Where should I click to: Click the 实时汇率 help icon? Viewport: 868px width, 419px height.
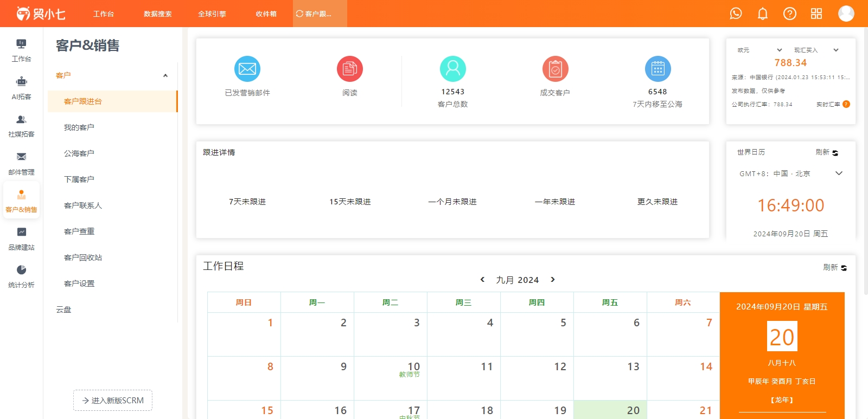[x=846, y=104]
